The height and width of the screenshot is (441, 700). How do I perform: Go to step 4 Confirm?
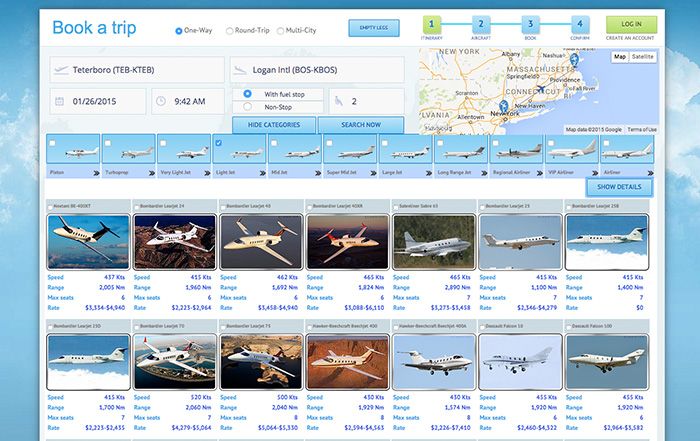pos(579,24)
